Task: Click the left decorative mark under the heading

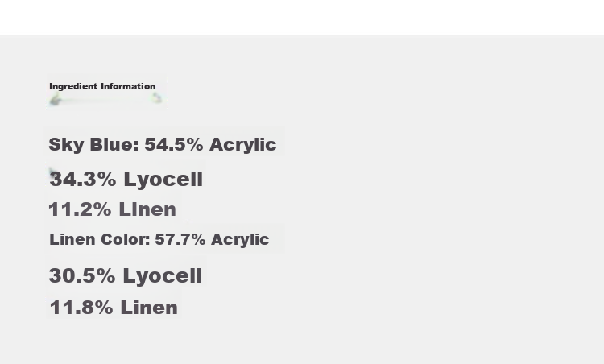Action: [x=56, y=101]
